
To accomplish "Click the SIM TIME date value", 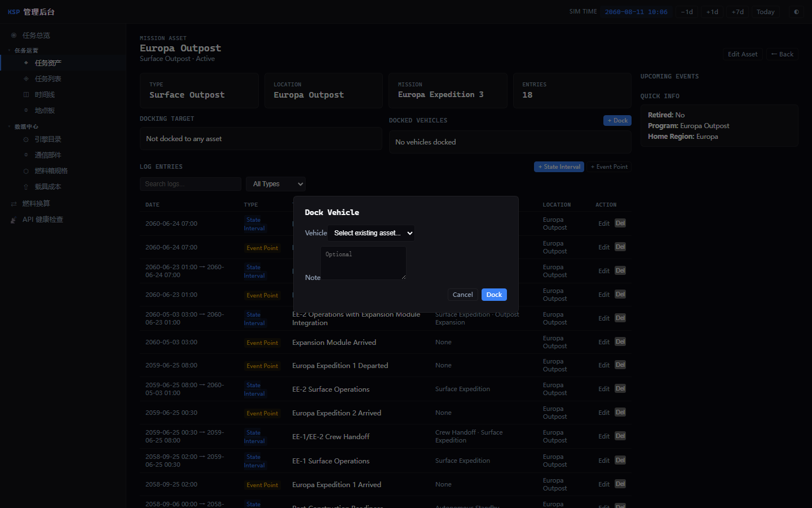I will (636, 12).
